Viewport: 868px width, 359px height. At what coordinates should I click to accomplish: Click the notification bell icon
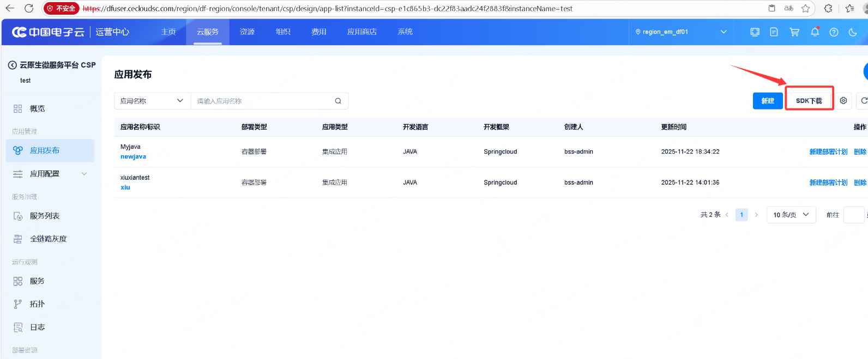click(815, 32)
